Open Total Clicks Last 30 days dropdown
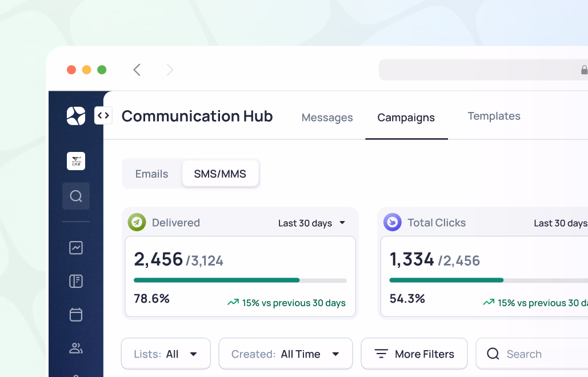 (561, 223)
